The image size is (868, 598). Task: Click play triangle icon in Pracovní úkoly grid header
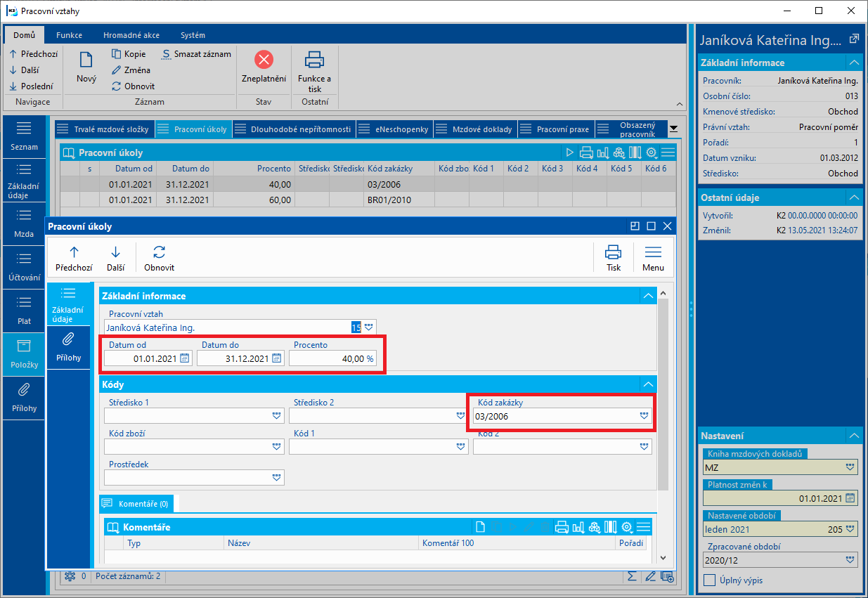pos(570,152)
